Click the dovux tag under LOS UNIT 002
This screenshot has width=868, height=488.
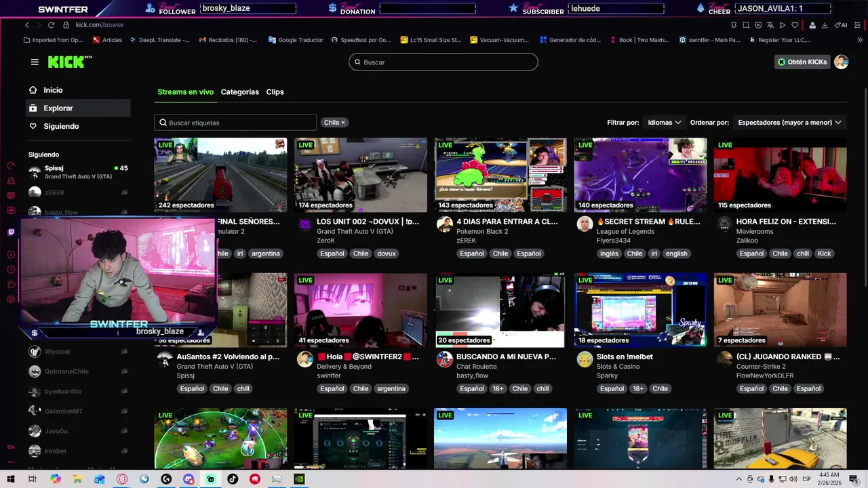click(387, 253)
